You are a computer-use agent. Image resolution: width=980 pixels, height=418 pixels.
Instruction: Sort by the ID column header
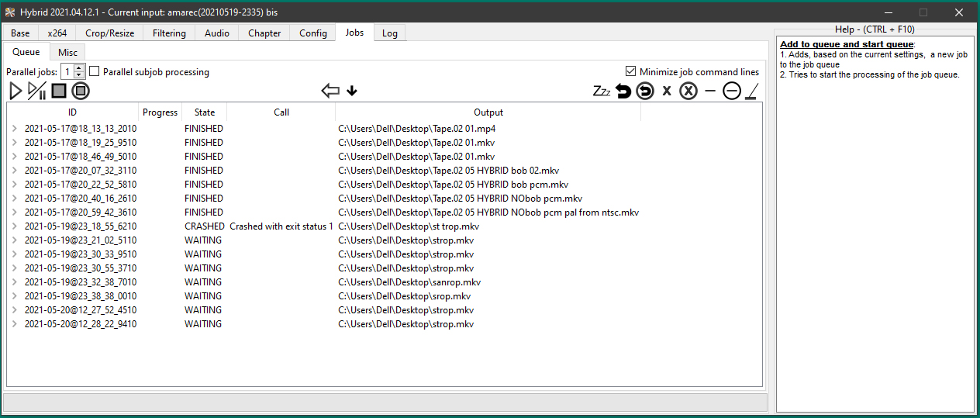coord(73,112)
